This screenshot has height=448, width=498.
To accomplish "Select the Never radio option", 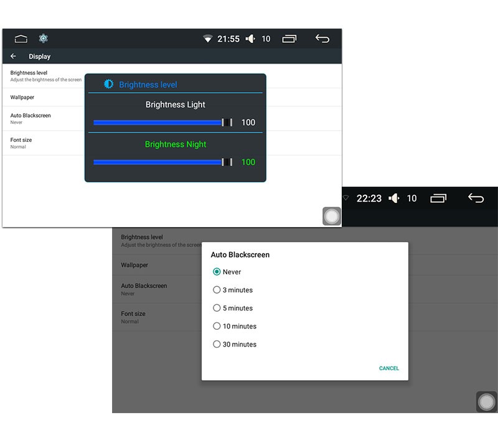I will click(x=217, y=272).
